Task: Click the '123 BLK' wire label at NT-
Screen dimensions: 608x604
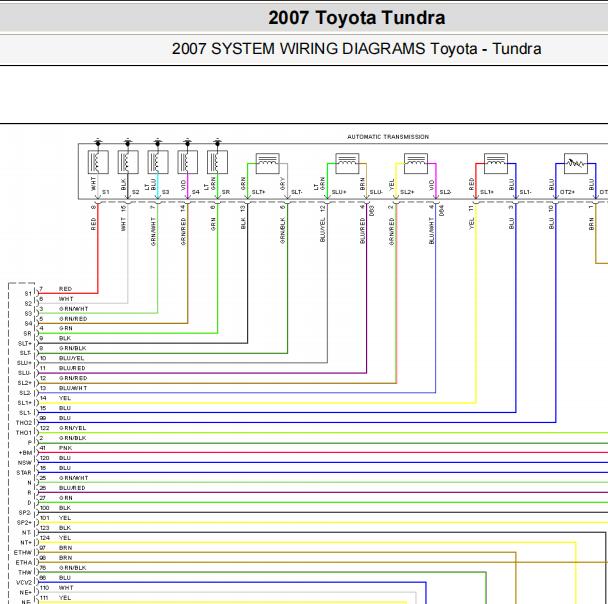Action: (55, 528)
